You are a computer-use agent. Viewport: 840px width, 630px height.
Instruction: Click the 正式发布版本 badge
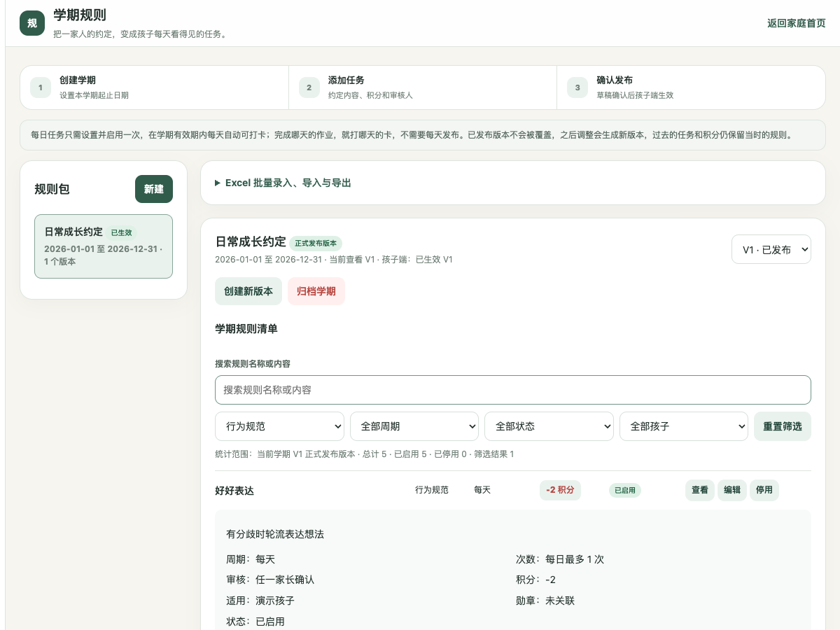click(x=316, y=244)
